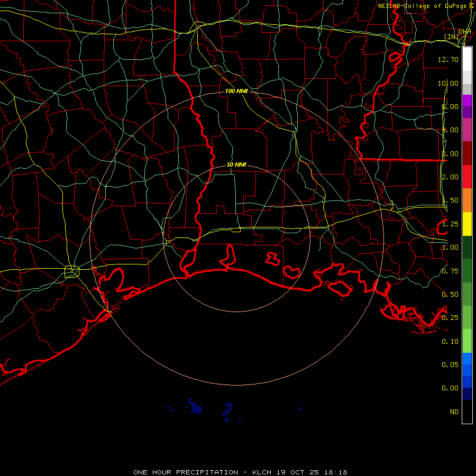Click the 0.50 value label on legend

(450, 294)
